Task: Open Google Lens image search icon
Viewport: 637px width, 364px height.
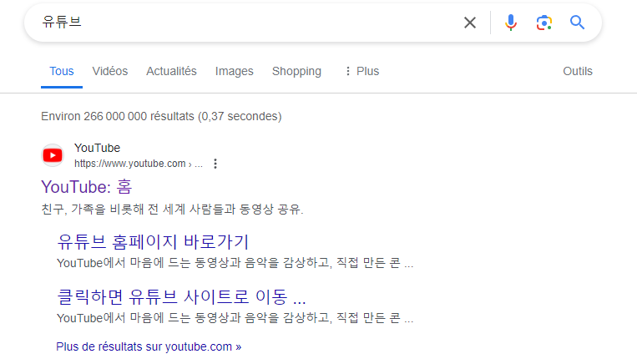Action: pyautogui.click(x=544, y=23)
